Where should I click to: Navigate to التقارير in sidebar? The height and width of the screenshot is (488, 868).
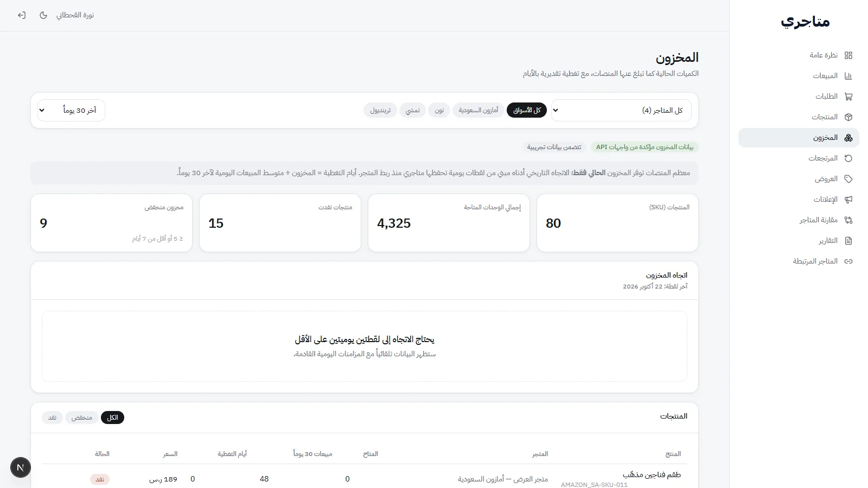click(799, 241)
